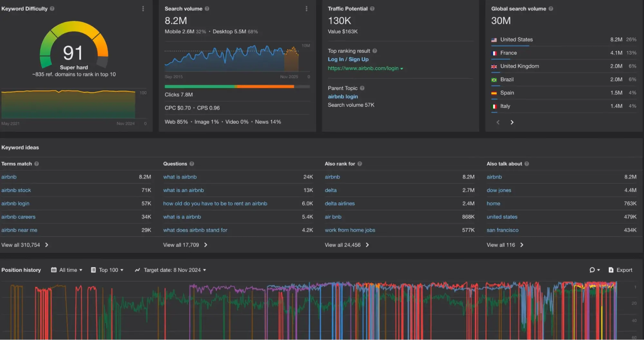Viewport: 644px width, 340px height.
Task: Click the Top ranking result help icon
Action: (x=375, y=51)
